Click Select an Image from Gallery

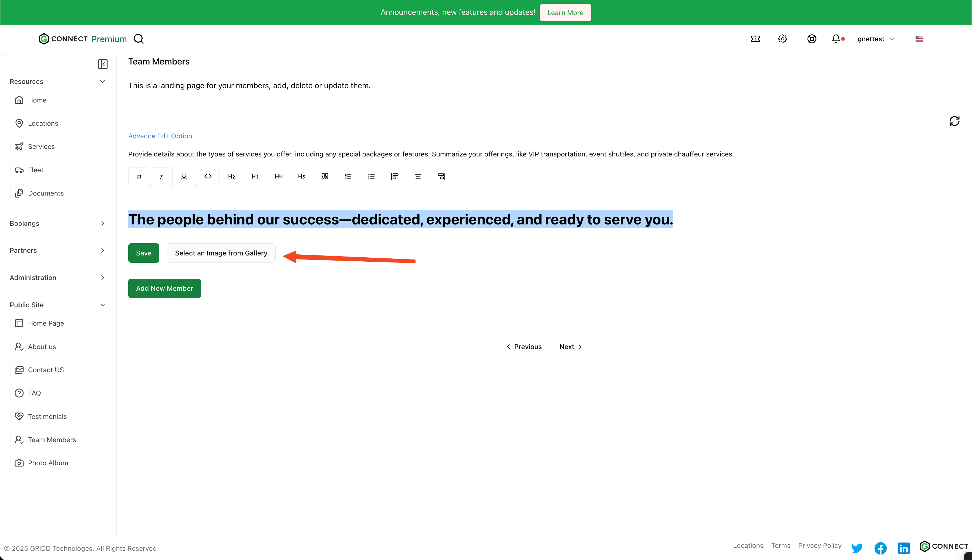coord(221,253)
